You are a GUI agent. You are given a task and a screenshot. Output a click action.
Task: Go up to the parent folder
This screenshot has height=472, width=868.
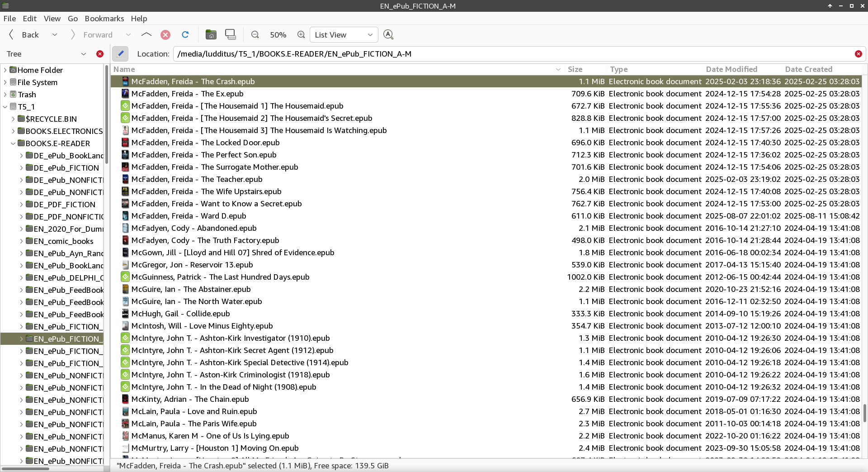tap(146, 35)
